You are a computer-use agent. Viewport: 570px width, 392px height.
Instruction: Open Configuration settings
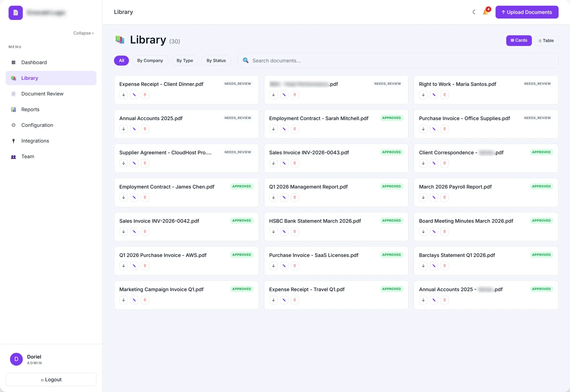[51, 125]
